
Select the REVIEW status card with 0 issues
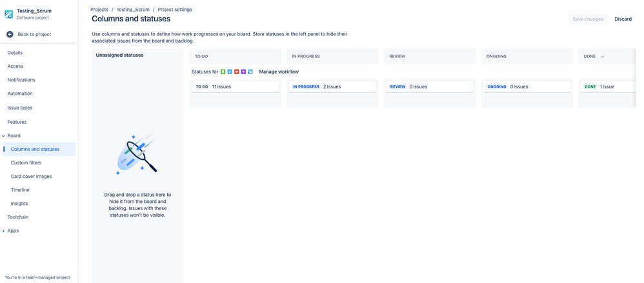pos(430,86)
